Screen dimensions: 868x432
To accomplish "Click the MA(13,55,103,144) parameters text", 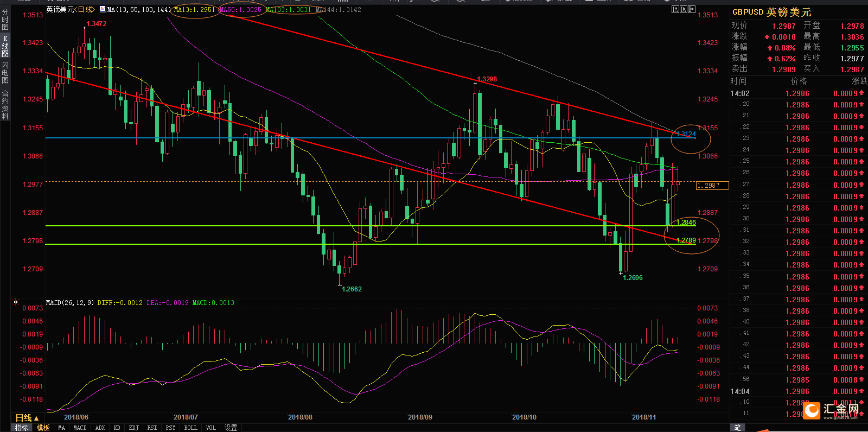I will tap(139, 10).
